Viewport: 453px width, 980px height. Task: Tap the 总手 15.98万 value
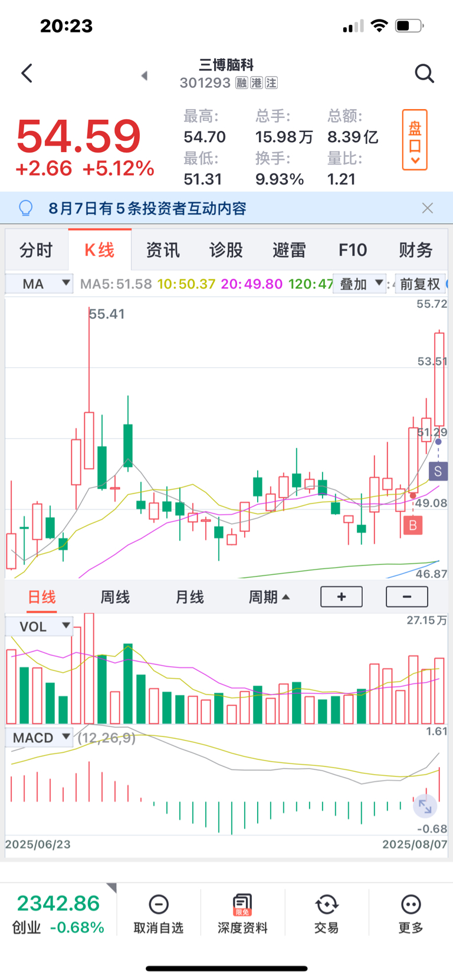(x=284, y=137)
